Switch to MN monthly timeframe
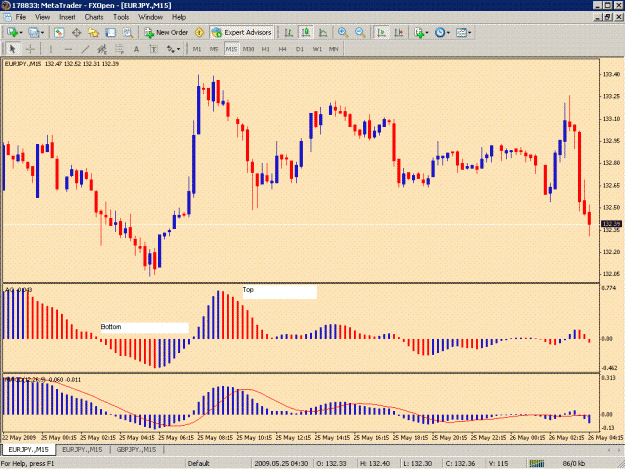This screenshot has height=469, width=625. pos(334,49)
